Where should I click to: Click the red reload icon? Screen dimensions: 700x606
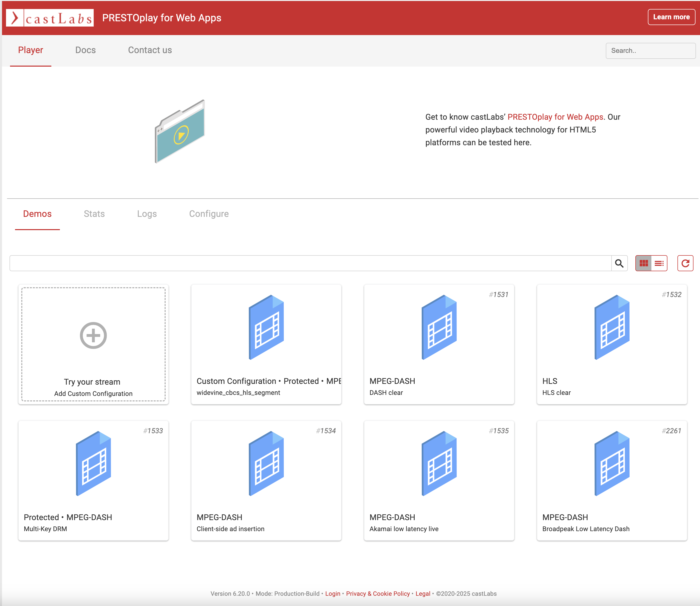(685, 263)
